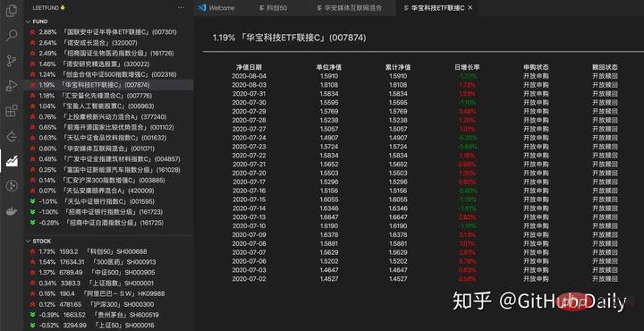Screen dimensions: 644x331
Task: Select fund 诺安成长混合 (320007)
Action: 109,43
